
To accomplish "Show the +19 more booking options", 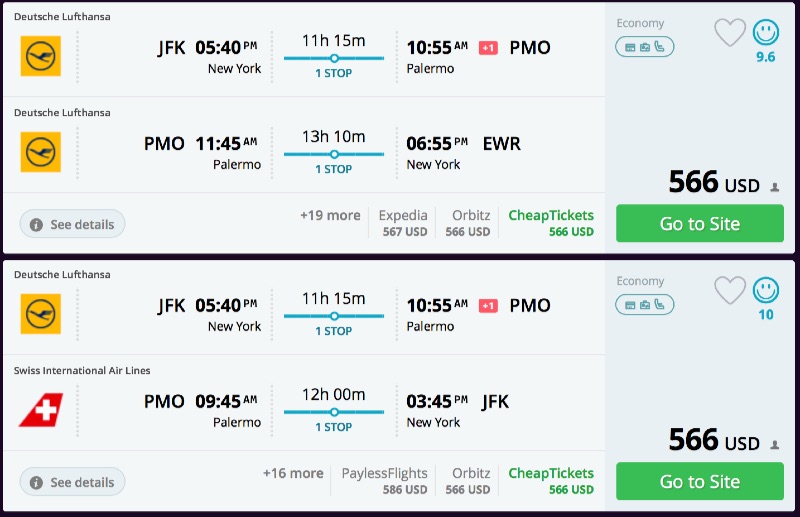I will (330, 215).
